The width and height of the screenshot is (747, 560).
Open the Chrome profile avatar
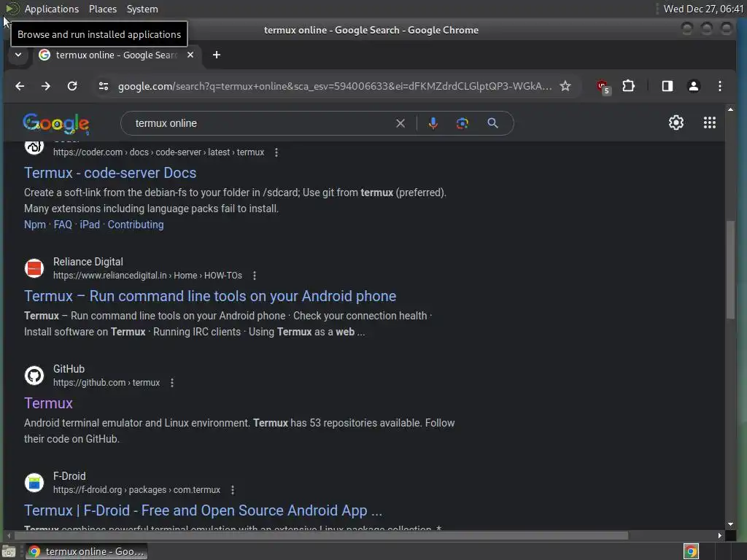click(x=693, y=86)
